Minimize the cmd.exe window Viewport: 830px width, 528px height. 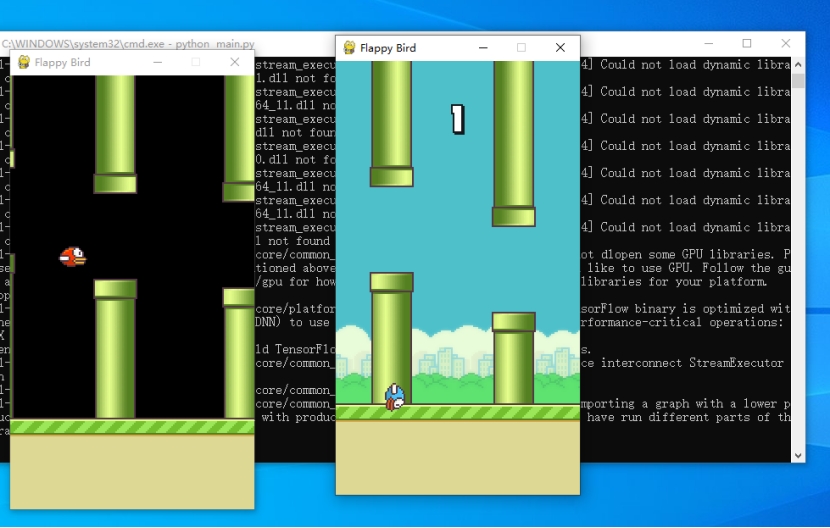point(708,43)
